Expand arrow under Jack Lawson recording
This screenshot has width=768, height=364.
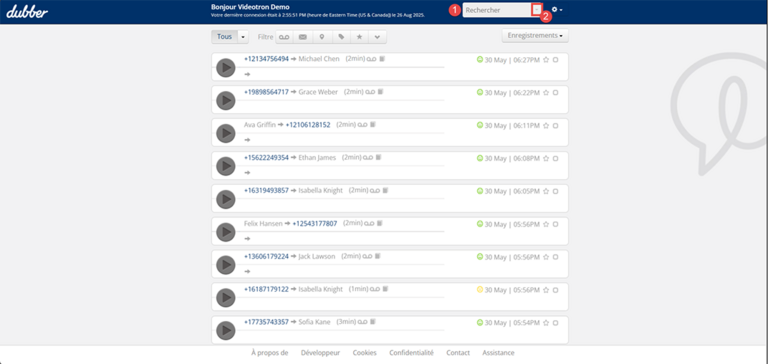click(x=247, y=271)
